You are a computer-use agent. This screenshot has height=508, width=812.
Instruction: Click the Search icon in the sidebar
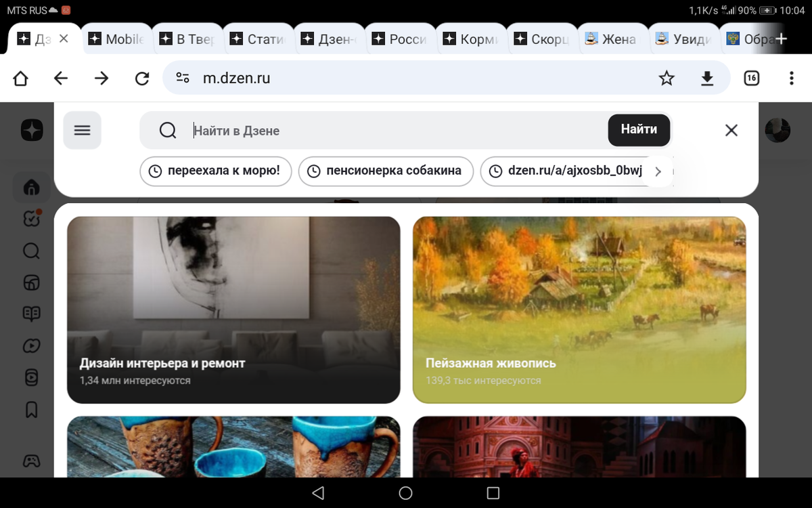click(x=30, y=251)
